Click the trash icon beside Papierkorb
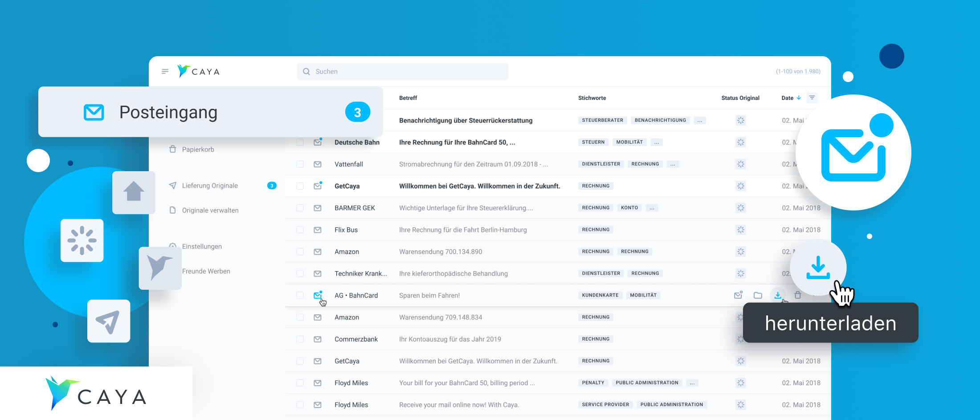Viewport: 980px width, 420px height. tap(173, 149)
